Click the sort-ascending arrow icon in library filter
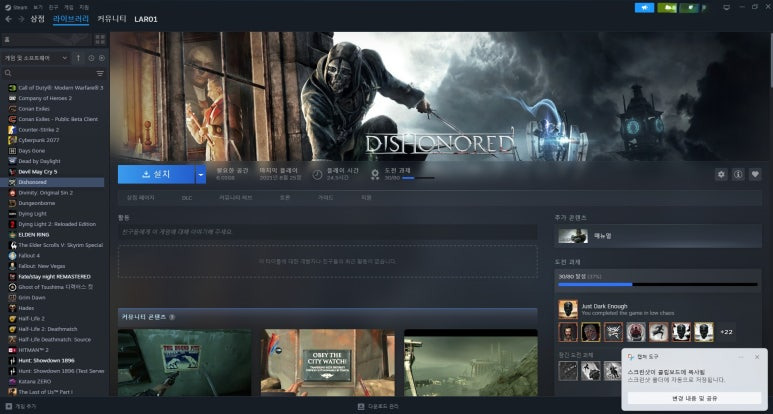The height and width of the screenshot is (414, 773). tap(78, 58)
